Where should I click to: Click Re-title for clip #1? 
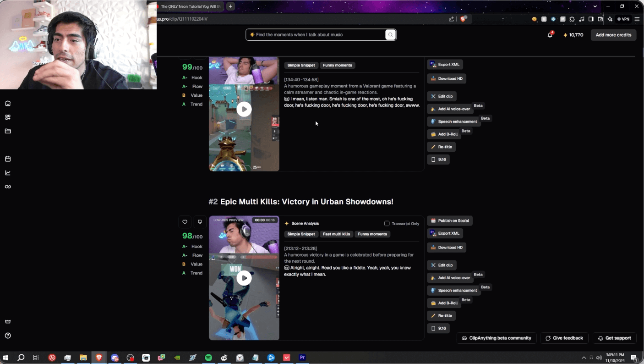pyautogui.click(x=442, y=147)
